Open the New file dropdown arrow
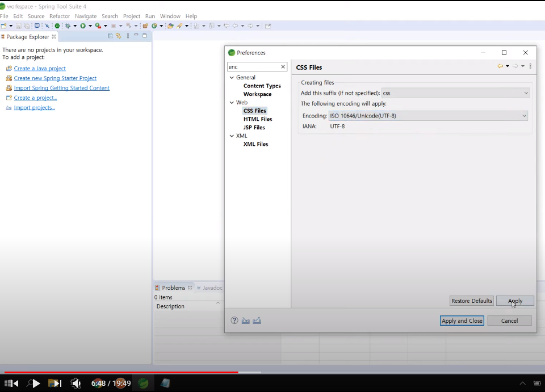545x392 pixels. pos(11,26)
